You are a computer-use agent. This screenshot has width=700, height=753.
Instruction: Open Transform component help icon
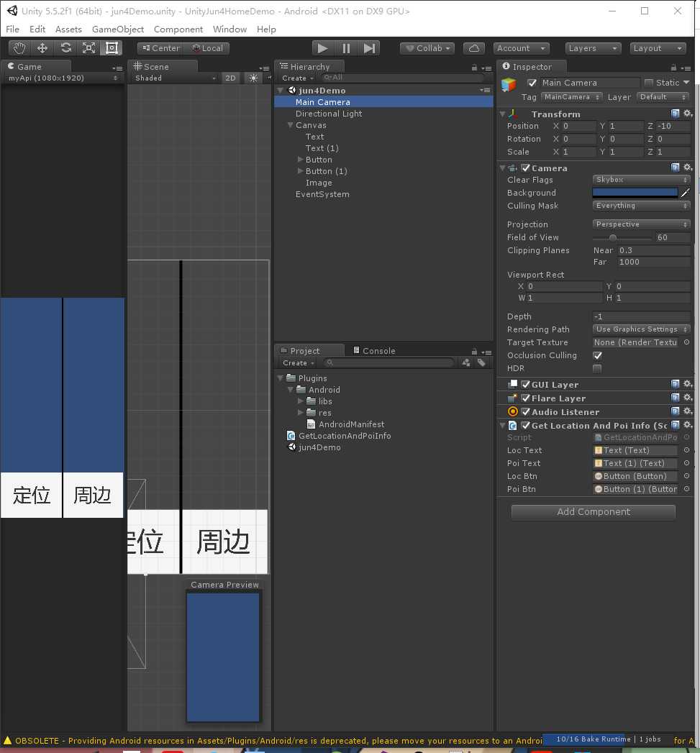click(x=675, y=114)
